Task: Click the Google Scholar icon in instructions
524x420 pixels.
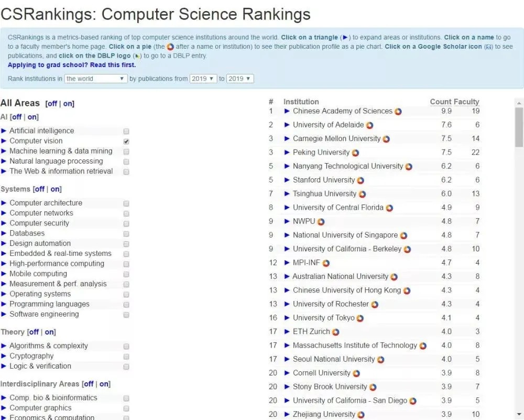Action: point(488,47)
